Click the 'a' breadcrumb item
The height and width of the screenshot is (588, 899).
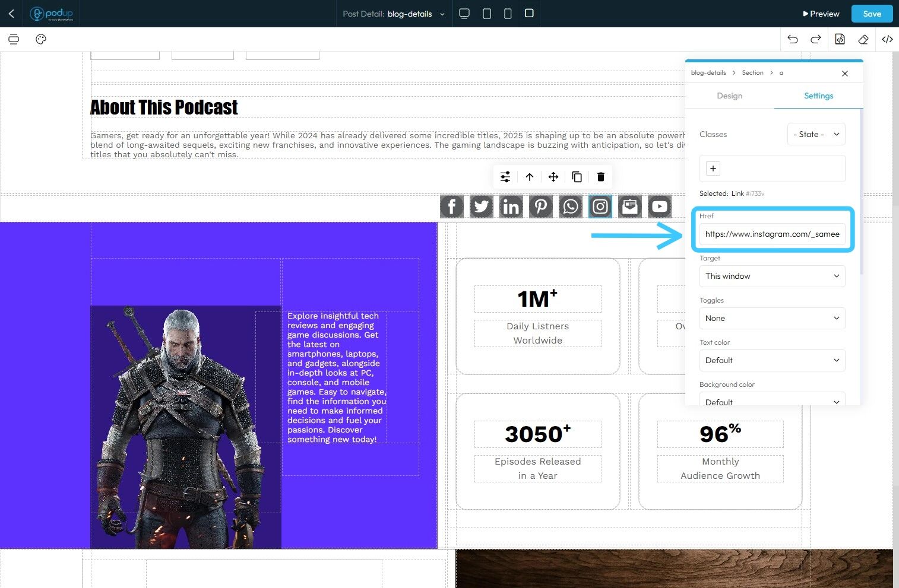(x=781, y=73)
